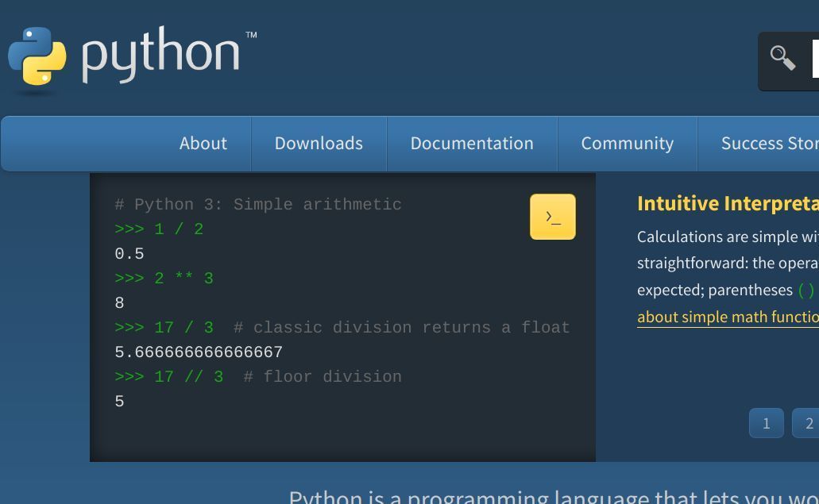Click the search magnifying glass icon
The height and width of the screenshot is (504, 819).
pyautogui.click(x=782, y=57)
